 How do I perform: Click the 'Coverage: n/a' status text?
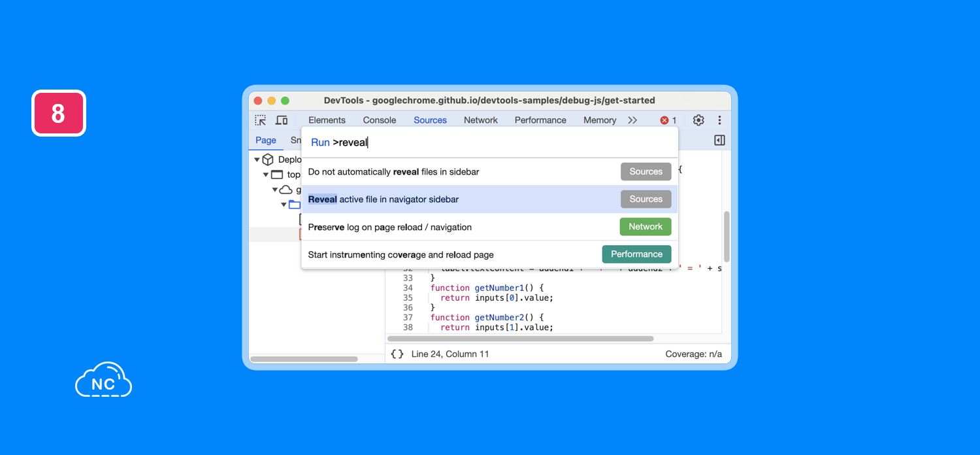pos(694,354)
